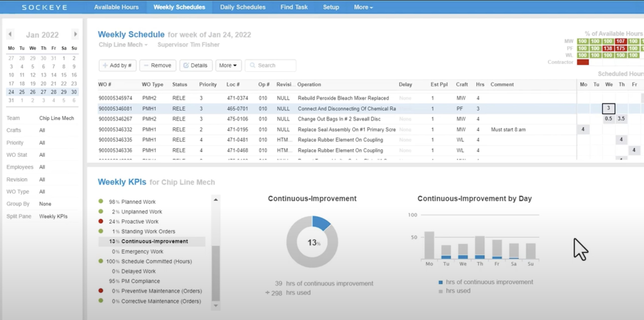The image size is (644, 320).
Task: Open the More menu in top navigation
Action: point(363,7)
